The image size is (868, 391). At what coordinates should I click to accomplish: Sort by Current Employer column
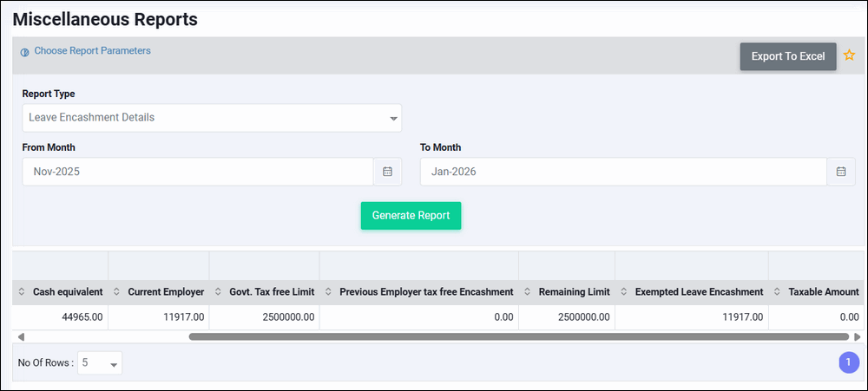pos(116,292)
